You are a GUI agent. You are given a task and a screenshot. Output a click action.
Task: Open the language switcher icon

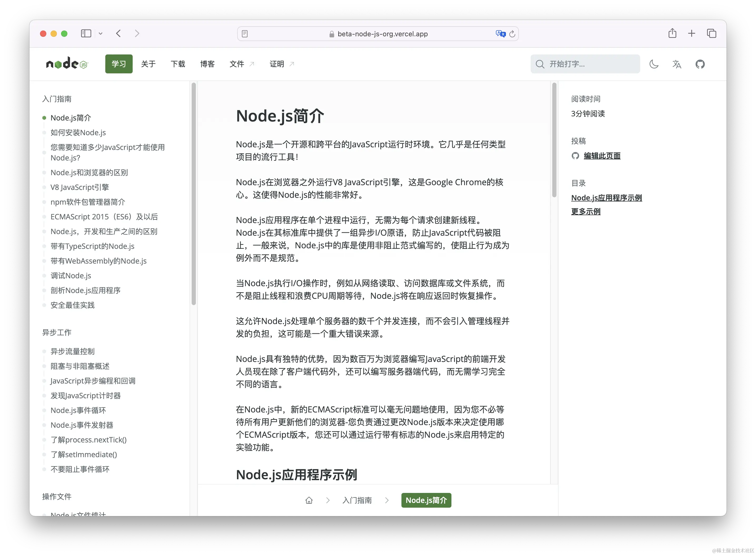(677, 64)
